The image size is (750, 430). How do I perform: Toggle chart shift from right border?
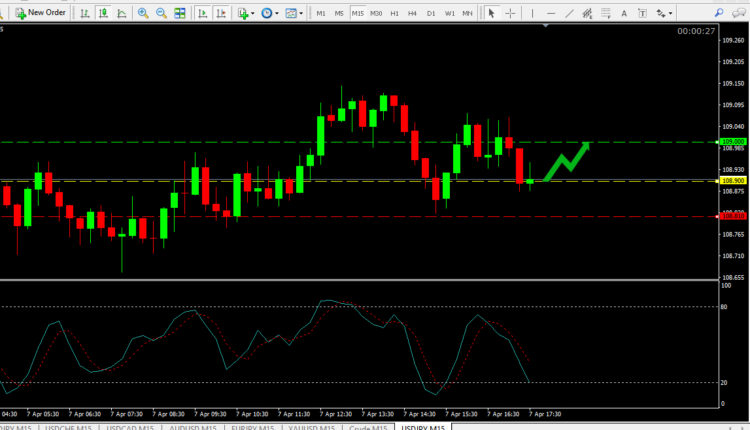click(x=221, y=13)
